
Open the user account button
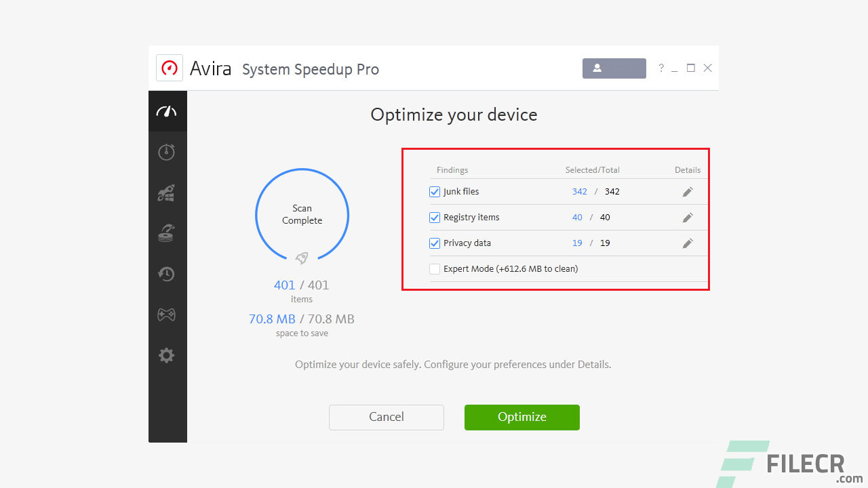coord(614,68)
